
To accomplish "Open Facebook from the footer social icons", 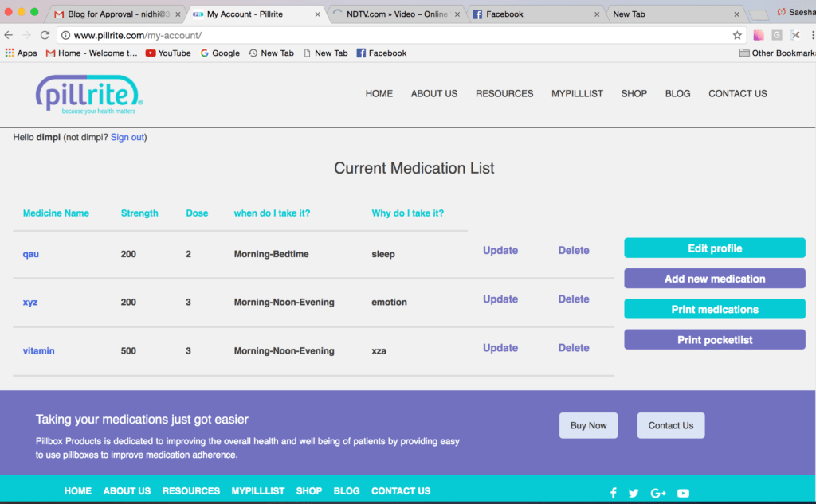I will click(x=613, y=492).
